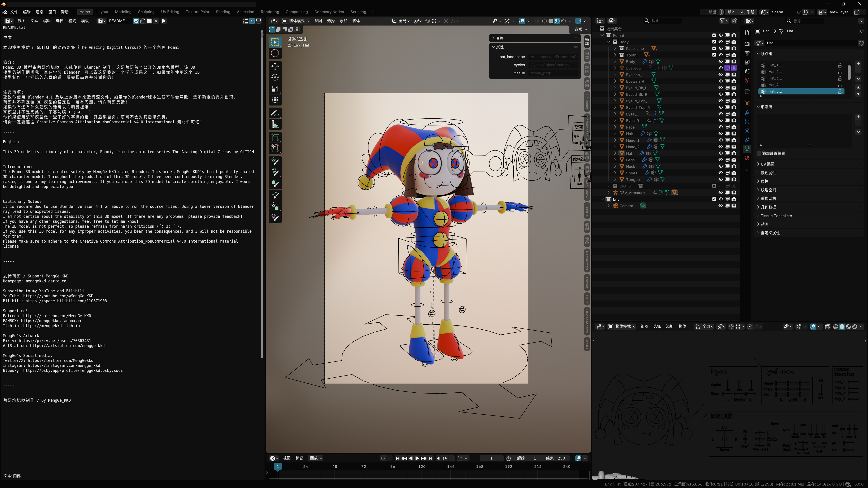Open the Material properties tab icon
This screenshot has width=868, height=488.
point(747,158)
